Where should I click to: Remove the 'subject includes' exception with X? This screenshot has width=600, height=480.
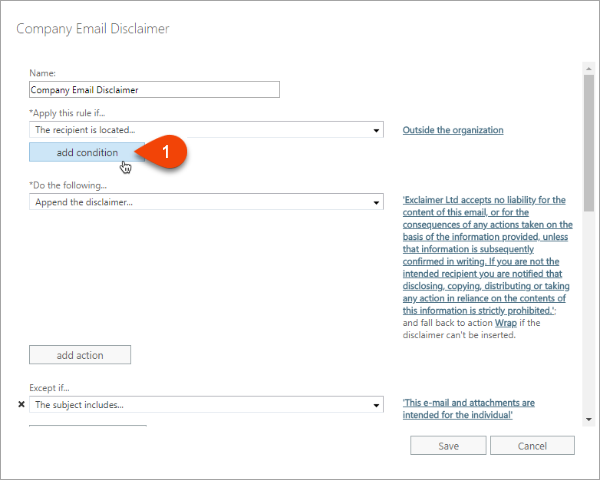coord(21,405)
